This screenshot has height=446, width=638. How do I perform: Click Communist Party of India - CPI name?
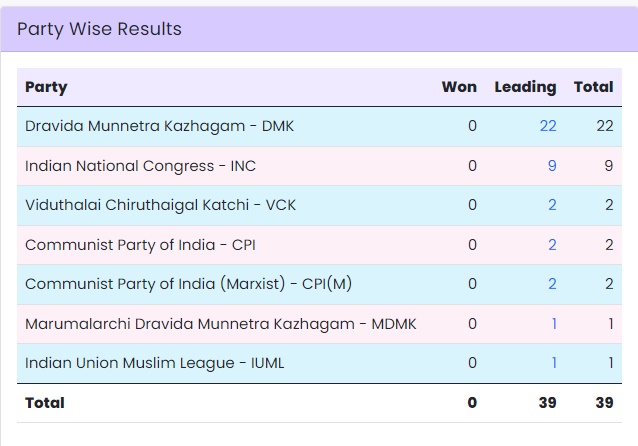pos(141,245)
